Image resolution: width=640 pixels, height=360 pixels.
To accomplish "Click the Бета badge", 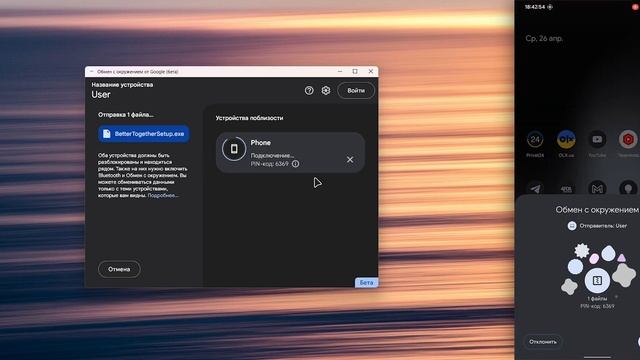I will pyautogui.click(x=366, y=282).
